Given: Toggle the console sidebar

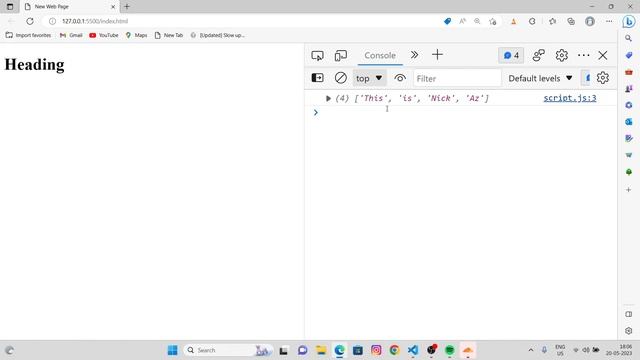Looking at the screenshot, I should [x=318, y=78].
